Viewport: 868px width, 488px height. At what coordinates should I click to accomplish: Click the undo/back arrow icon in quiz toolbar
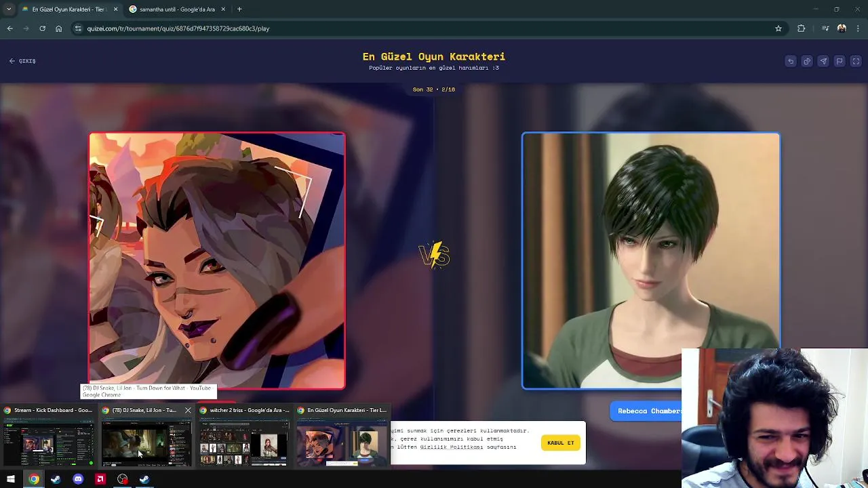pyautogui.click(x=791, y=61)
